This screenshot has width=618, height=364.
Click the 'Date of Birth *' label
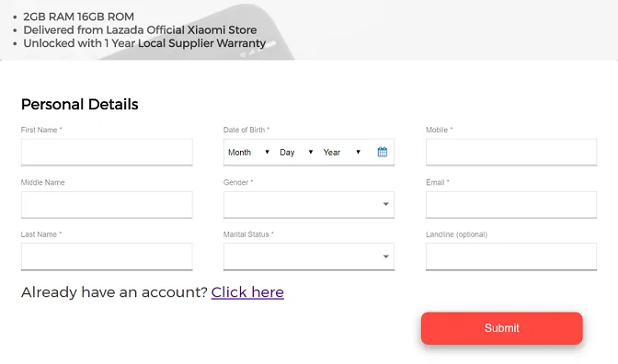pos(246,130)
